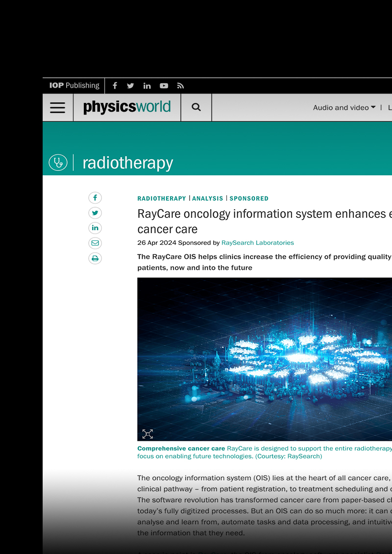Open YouTube link in top bar
The image size is (392, 554).
[164, 86]
